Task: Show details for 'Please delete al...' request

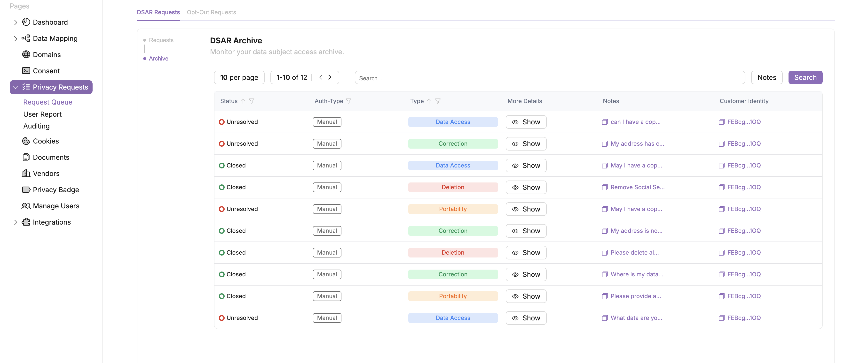Action: click(526, 252)
